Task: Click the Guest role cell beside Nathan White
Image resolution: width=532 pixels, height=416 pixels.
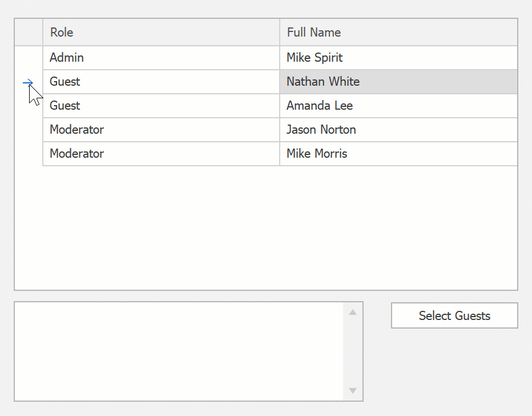Action: tap(161, 82)
